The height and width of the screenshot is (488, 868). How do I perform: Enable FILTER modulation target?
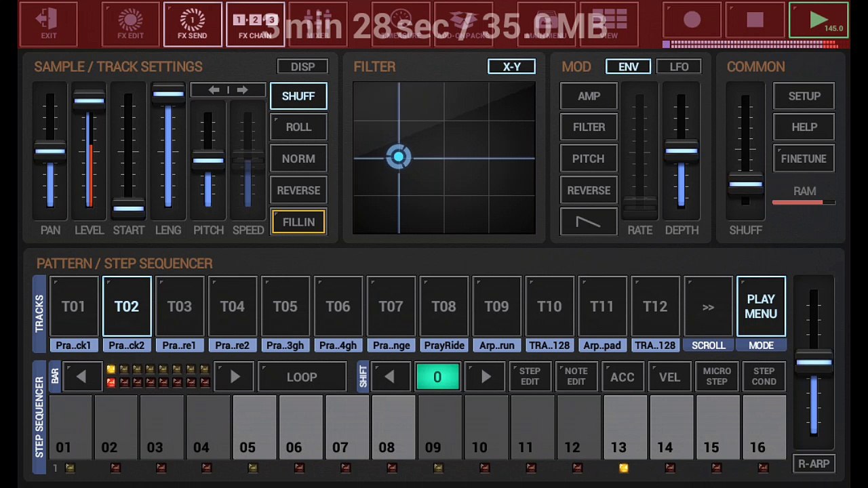(x=589, y=127)
